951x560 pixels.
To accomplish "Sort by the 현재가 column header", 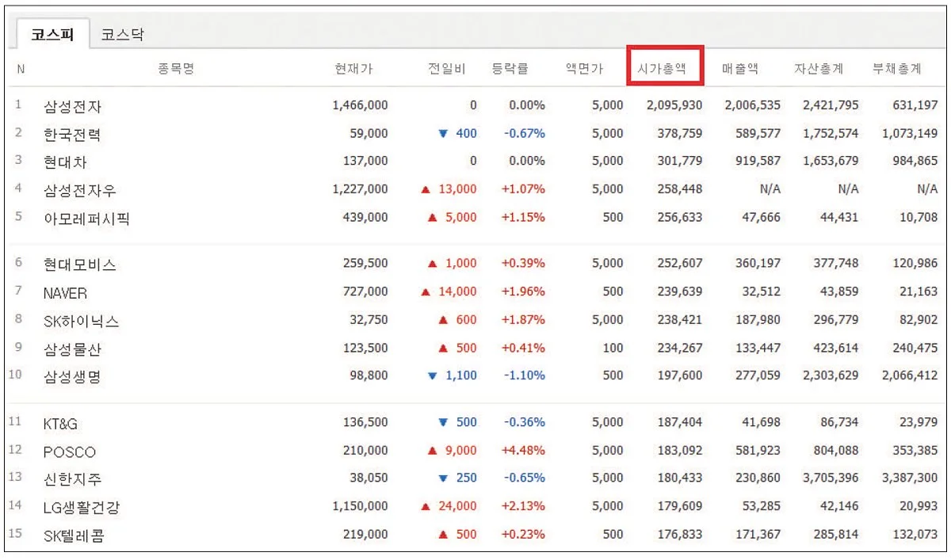I will coord(353,69).
